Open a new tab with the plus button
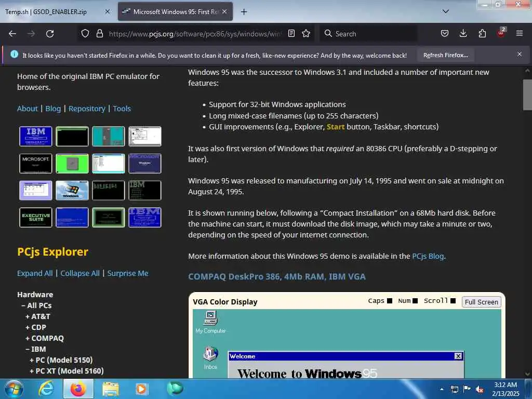Image resolution: width=532 pixels, height=399 pixels. tap(244, 12)
